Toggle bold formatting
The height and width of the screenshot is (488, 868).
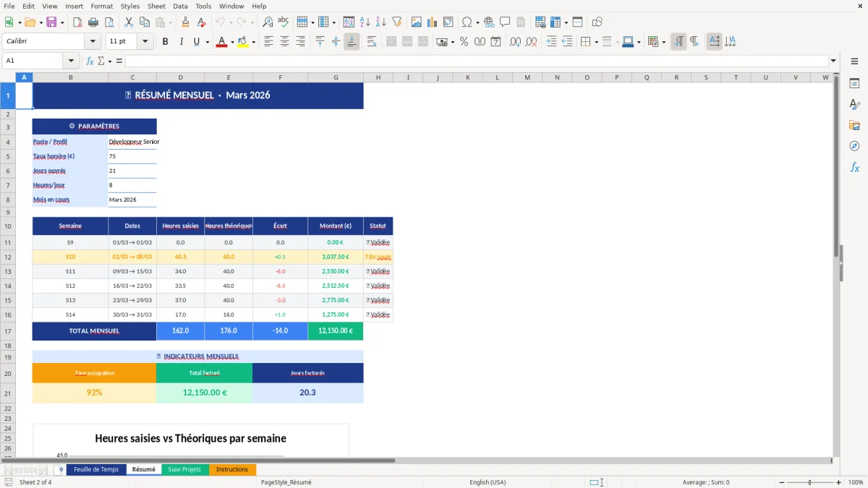point(165,41)
